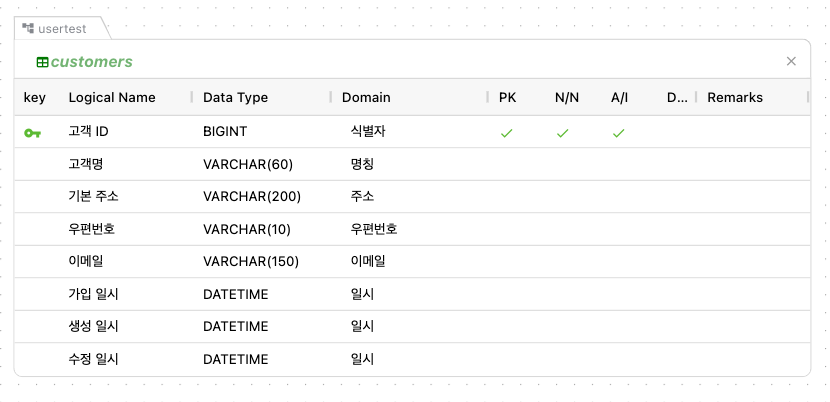This screenshot has width=830, height=402.
Task: Open the 우편번호 domain cell
Action: pos(374,229)
